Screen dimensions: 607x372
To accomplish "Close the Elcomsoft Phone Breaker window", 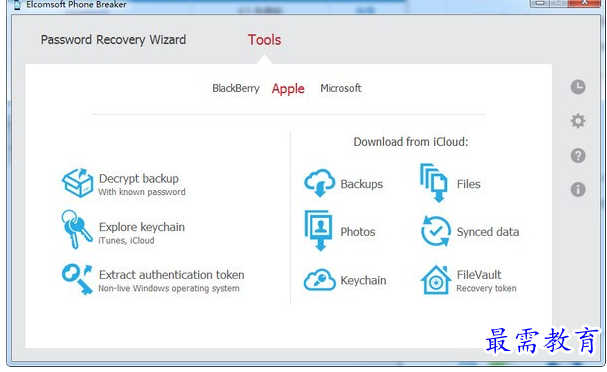I will [585, 3].
